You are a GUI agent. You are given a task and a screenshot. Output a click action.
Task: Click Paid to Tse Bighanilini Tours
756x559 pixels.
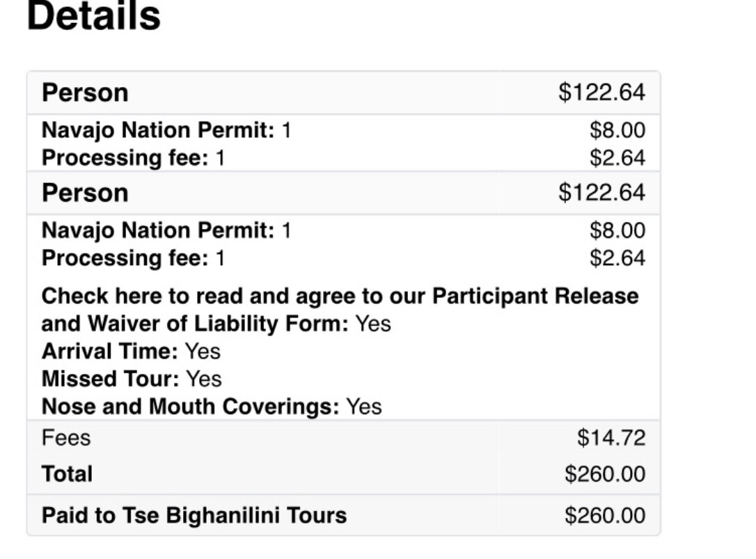pyautogui.click(x=194, y=515)
